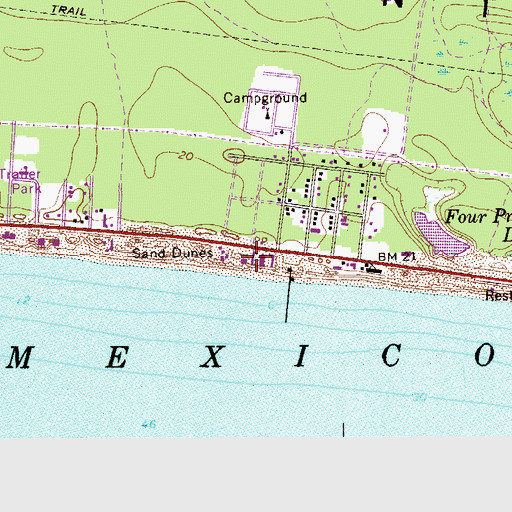Click the Campground label
This screenshot has height=512, width=512.
[x=265, y=98]
